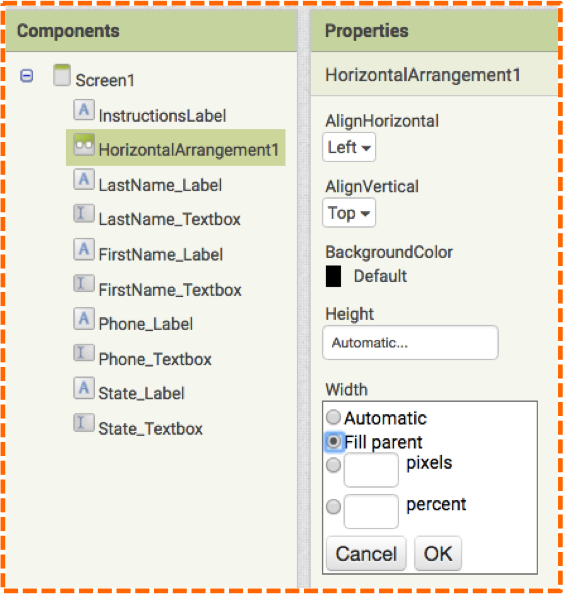The height and width of the screenshot is (594, 563).
Task: Click the Cancel button in Width editor
Action: coord(366,553)
